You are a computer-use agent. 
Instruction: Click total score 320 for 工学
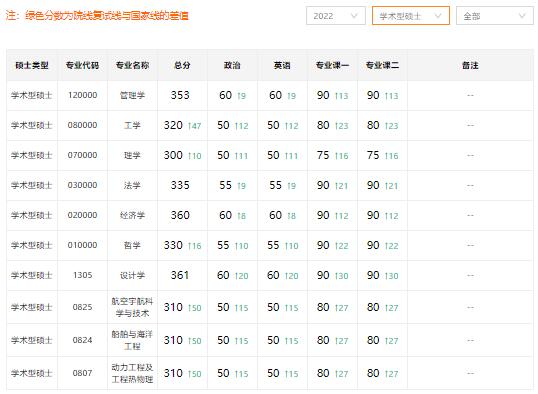[x=173, y=125]
